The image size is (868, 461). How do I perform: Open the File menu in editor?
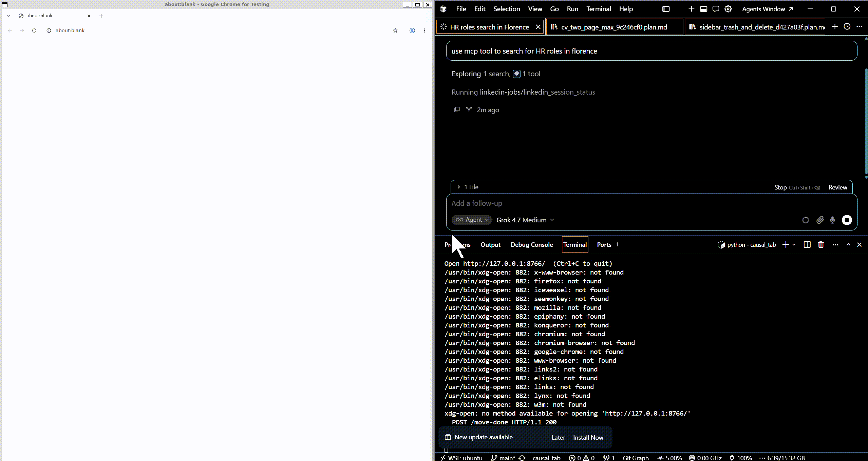pos(461,9)
